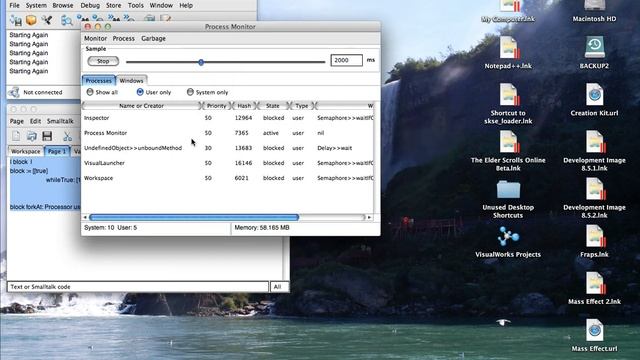Click the Open file icon in Workspace
This screenshot has height=360, width=640.
tap(31, 136)
